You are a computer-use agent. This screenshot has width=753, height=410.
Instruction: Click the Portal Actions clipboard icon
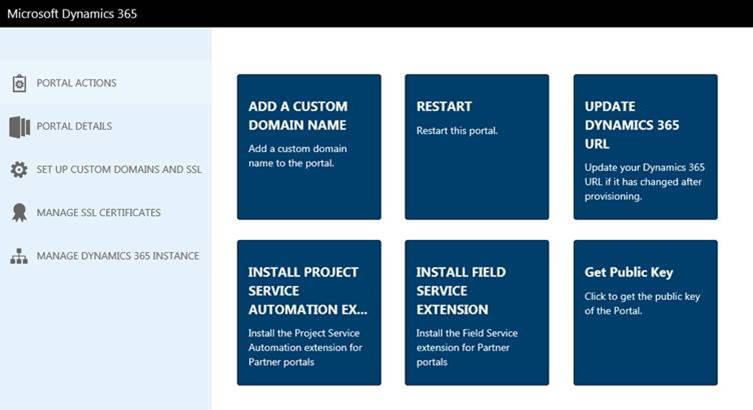[x=19, y=84]
